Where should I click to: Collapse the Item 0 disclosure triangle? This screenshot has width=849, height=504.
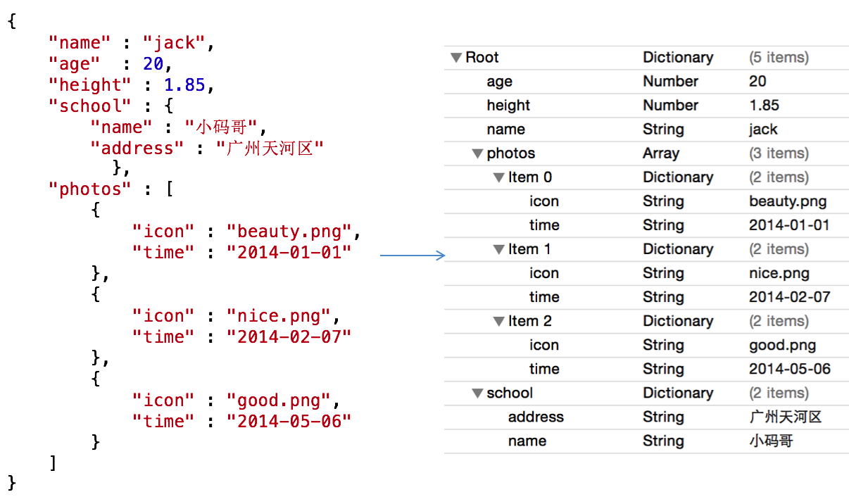coord(499,177)
